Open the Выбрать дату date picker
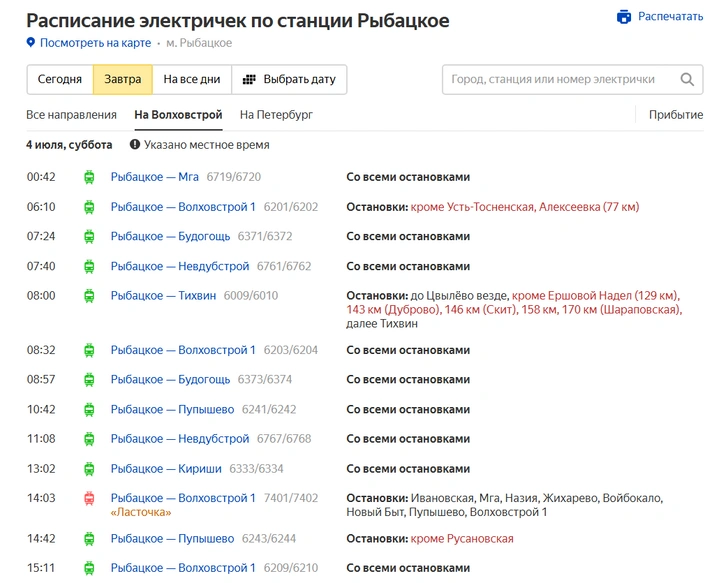 pos(289,79)
